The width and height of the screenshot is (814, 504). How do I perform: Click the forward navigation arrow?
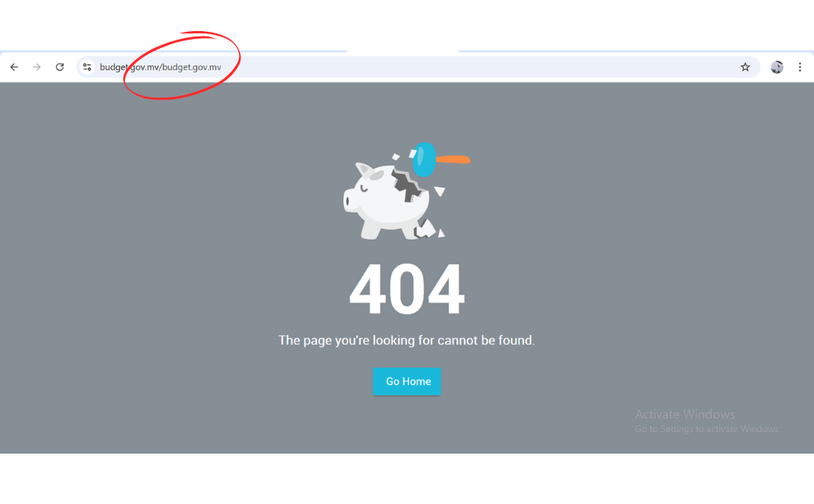(37, 67)
